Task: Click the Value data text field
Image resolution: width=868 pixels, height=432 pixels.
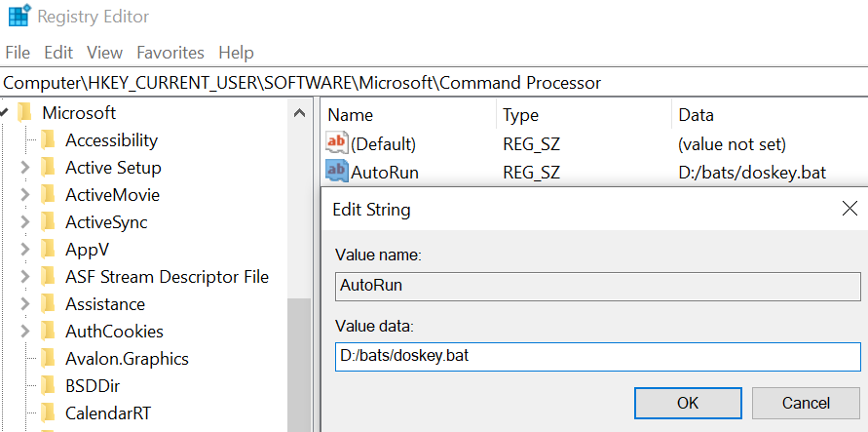Action: point(598,357)
